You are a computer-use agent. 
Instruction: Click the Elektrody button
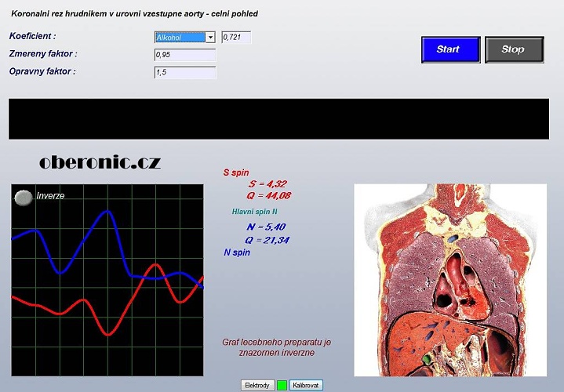pos(257,385)
